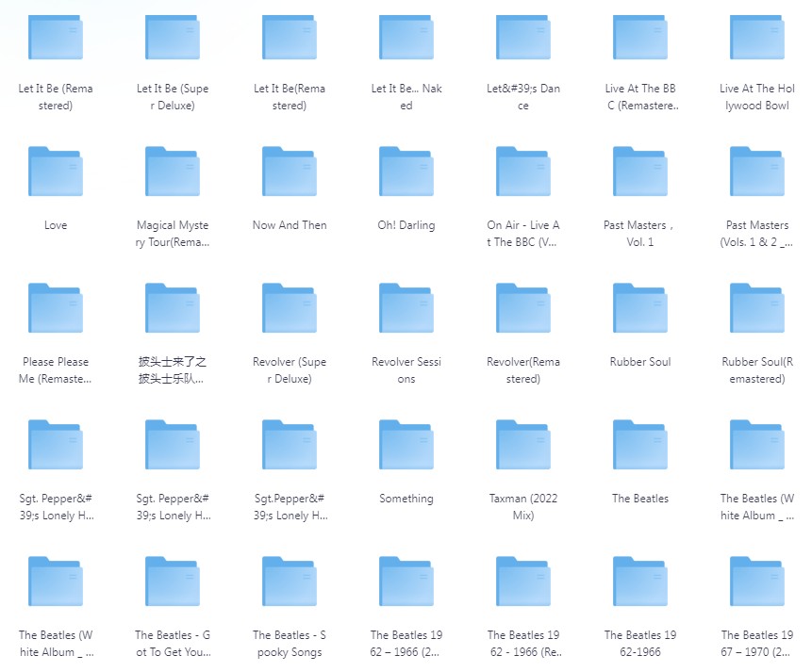Select the Please Please Me folder icon
Screen dimensions: 812x672
tap(56, 308)
